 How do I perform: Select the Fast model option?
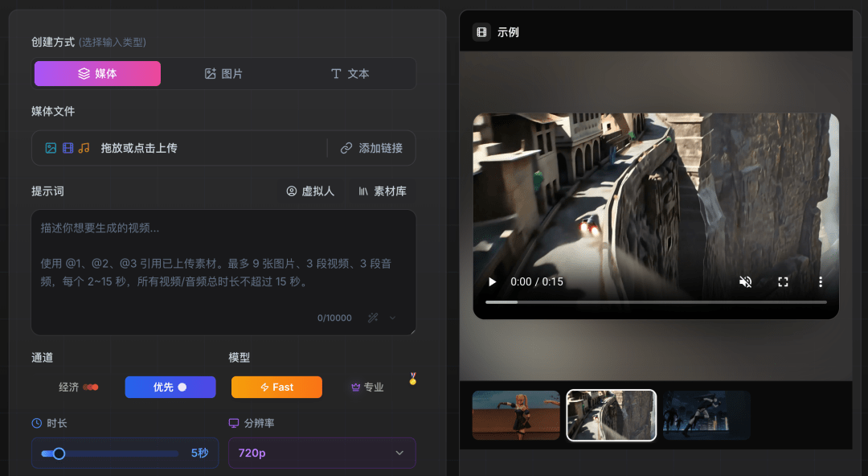[276, 387]
